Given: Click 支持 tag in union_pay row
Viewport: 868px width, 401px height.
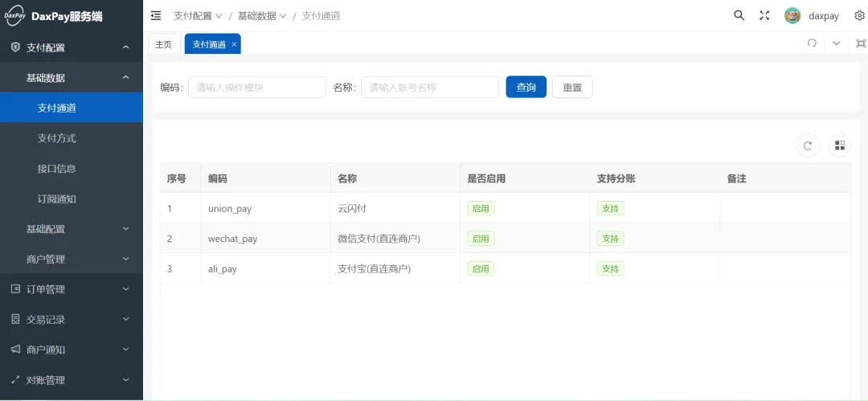Looking at the screenshot, I should (611, 208).
